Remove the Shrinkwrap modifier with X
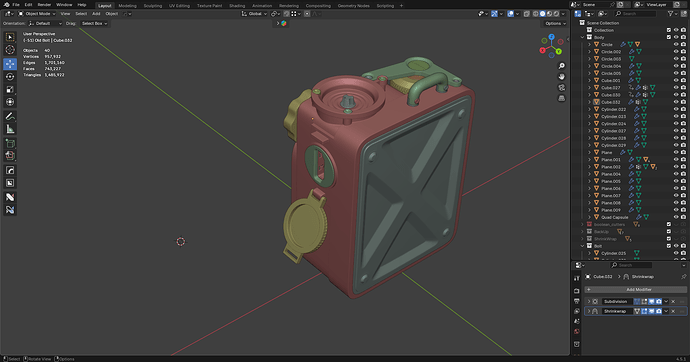This screenshot has width=690, height=362. (673, 311)
